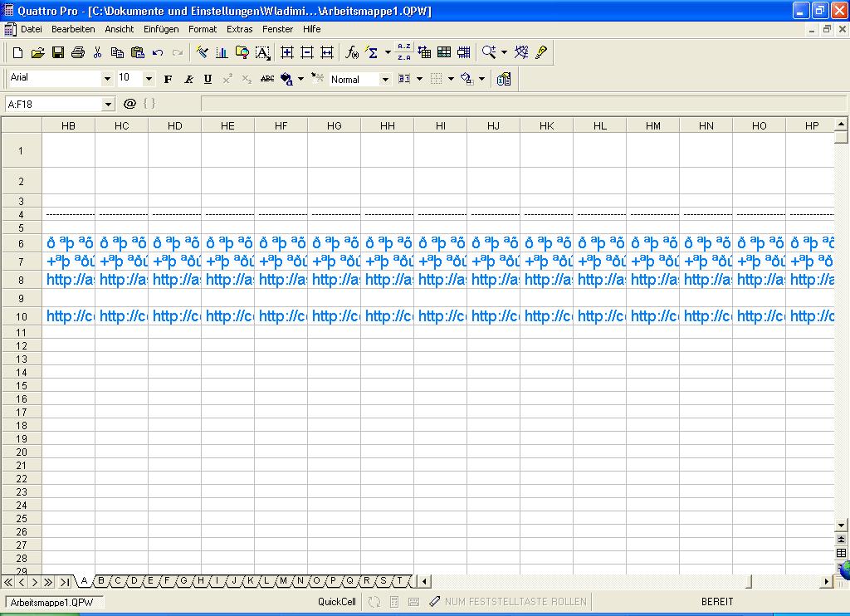Screen dimensions: 850x616
Task: Switch to sheet tab M
Action: pos(284,581)
